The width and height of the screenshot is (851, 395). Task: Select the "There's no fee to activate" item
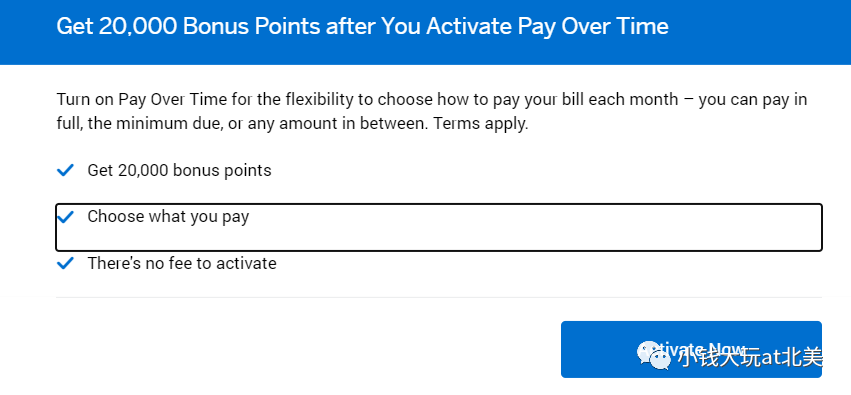click(x=182, y=264)
